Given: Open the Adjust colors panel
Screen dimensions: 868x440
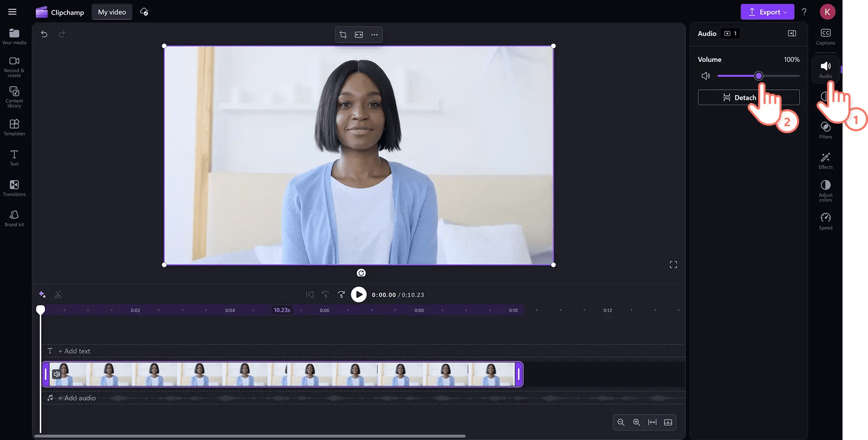Looking at the screenshot, I should (x=826, y=191).
